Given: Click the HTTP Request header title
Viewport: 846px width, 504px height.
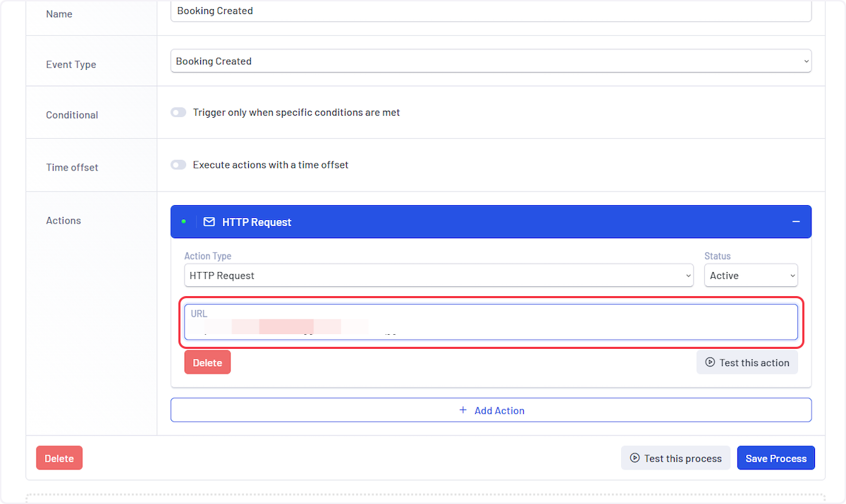Looking at the screenshot, I should pos(257,222).
